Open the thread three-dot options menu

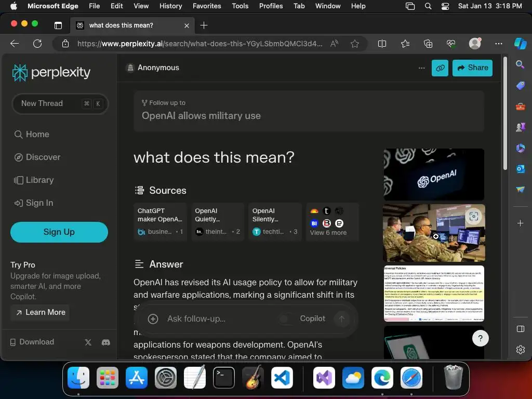[x=422, y=68]
